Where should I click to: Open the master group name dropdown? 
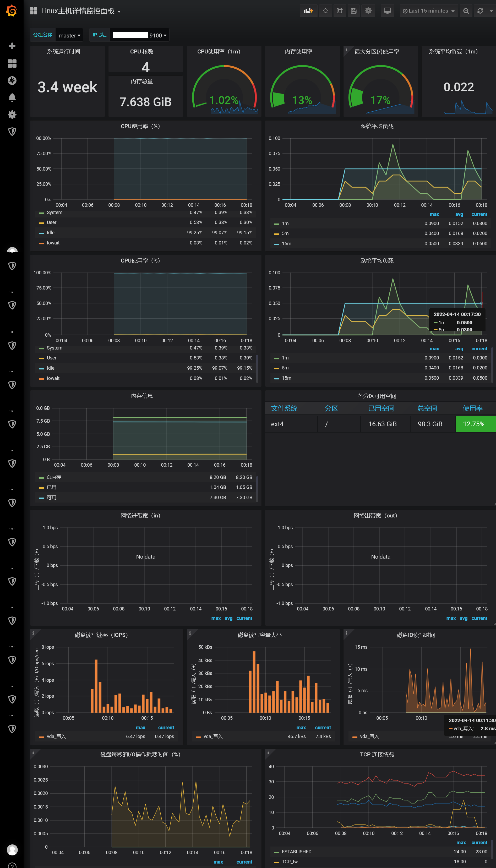click(69, 35)
